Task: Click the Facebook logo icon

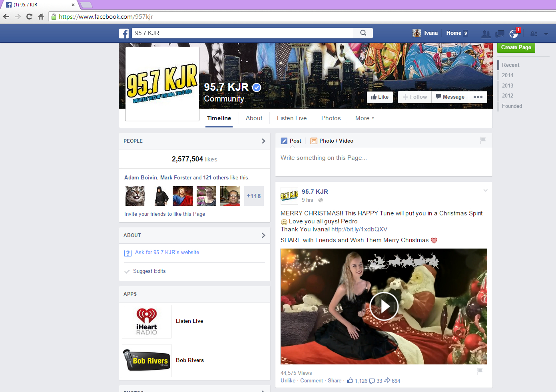Action: 124,33
